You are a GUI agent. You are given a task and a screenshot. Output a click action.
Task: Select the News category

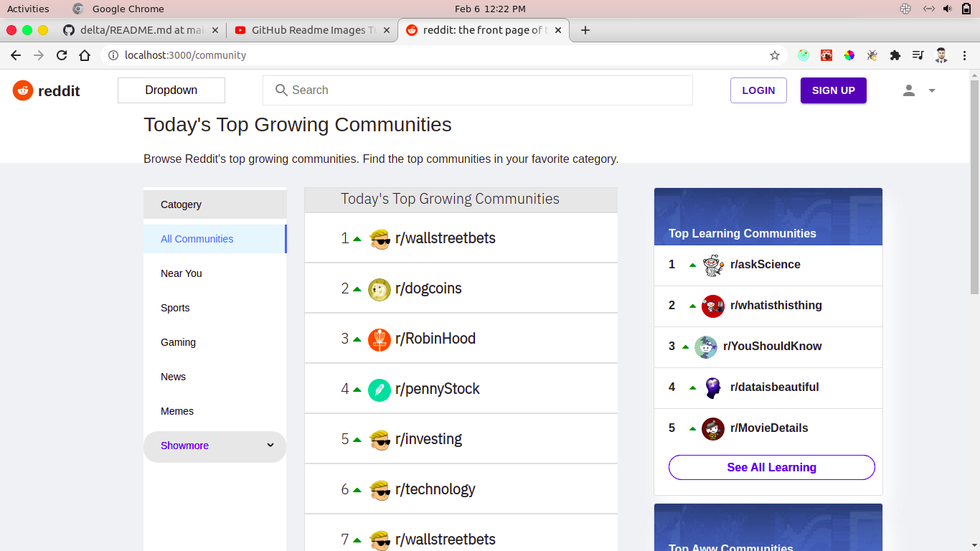coord(215,377)
